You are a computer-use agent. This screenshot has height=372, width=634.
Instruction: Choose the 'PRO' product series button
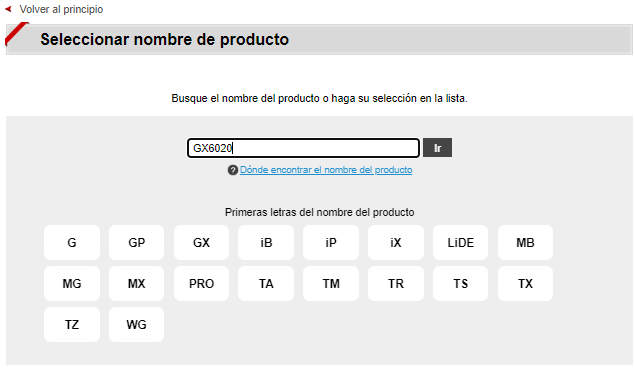pyautogui.click(x=201, y=283)
